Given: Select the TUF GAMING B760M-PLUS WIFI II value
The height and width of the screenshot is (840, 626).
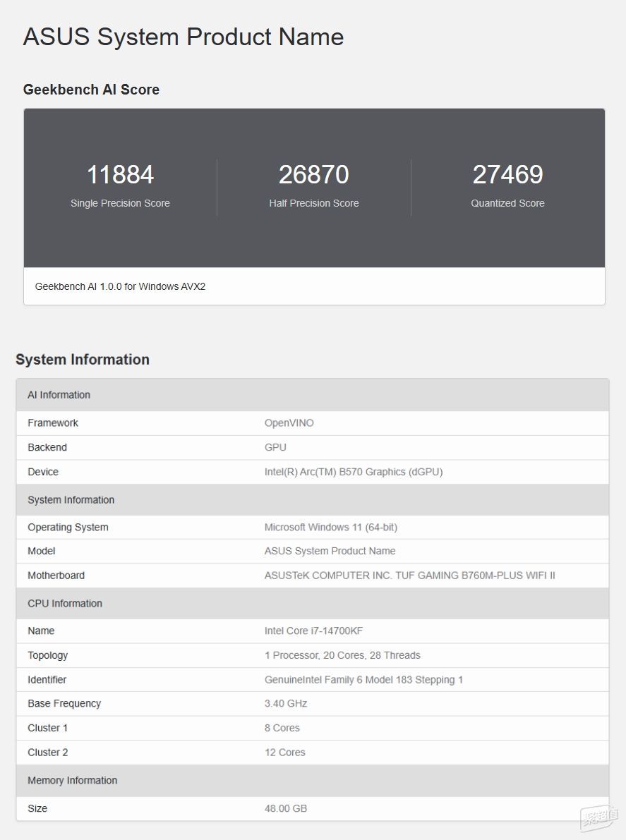Looking at the screenshot, I should (x=409, y=576).
